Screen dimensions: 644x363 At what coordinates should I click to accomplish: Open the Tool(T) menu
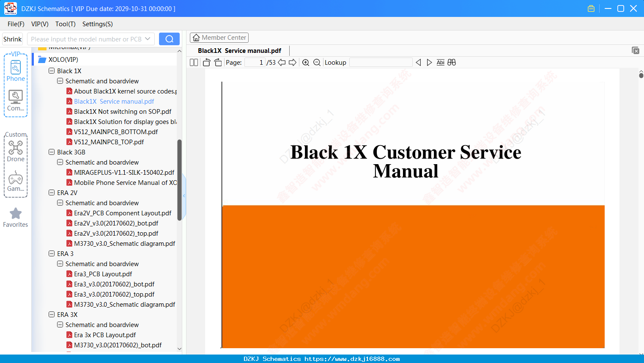tap(66, 24)
